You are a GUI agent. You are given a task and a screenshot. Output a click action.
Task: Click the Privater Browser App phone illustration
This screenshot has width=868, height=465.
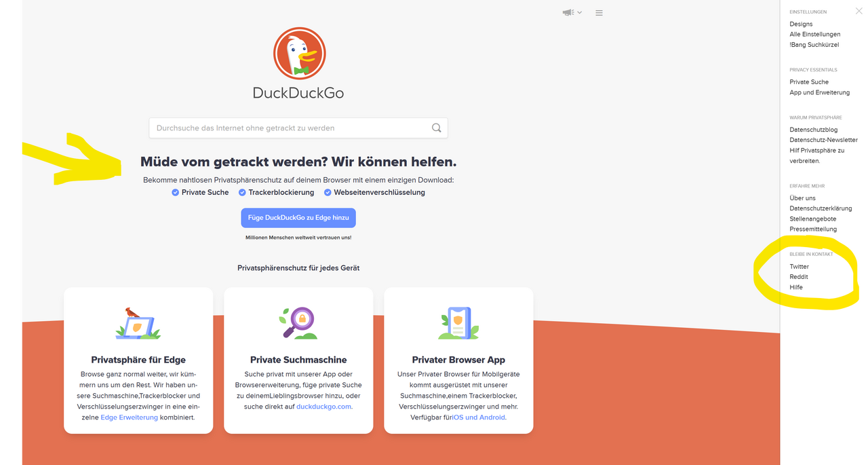coord(458,323)
